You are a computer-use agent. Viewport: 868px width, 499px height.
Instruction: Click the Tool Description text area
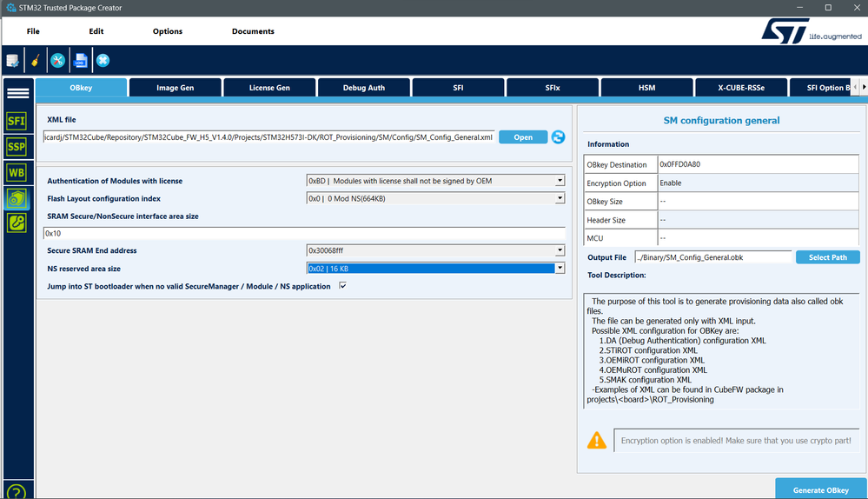click(721, 350)
